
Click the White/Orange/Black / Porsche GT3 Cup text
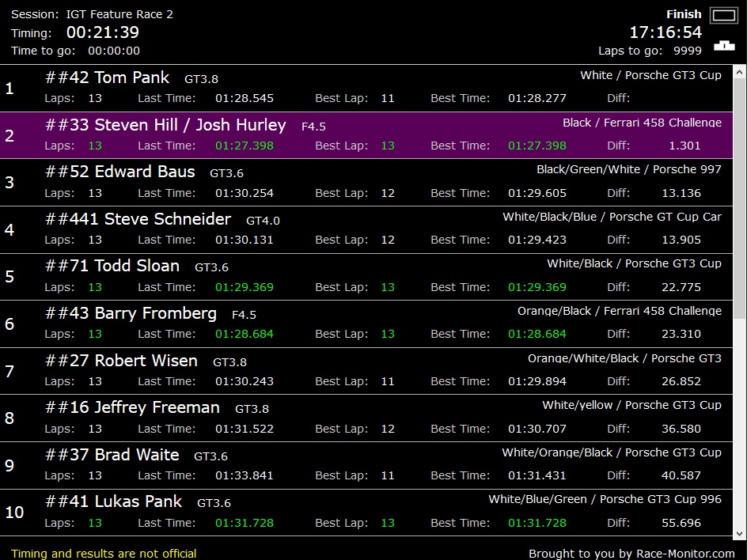[612, 452]
